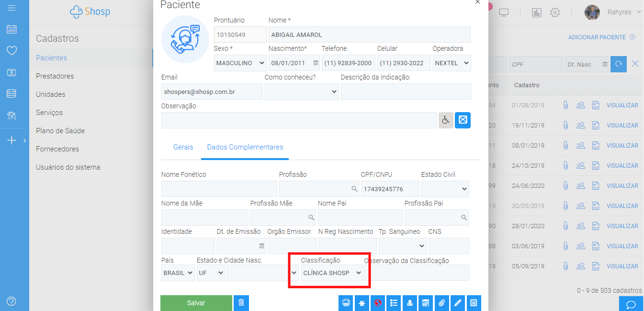The image size is (644, 311).
Task: Open Usuários do sistema menu item
Action: point(68,167)
